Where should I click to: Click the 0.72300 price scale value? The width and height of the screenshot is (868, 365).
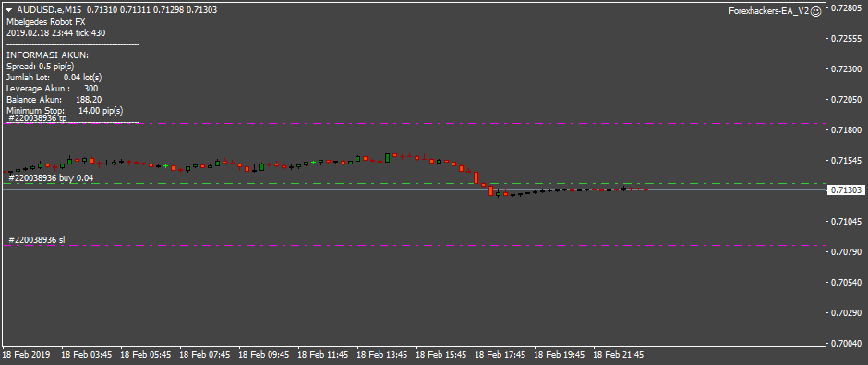[848, 68]
